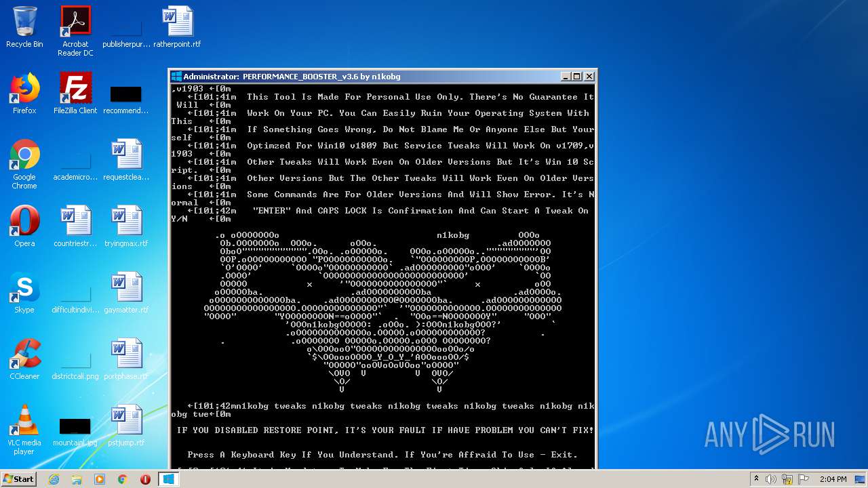The width and height of the screenshot is (868, 488).
Task: Launch Firefox from the desktop
Action: [x=24, y=94]
